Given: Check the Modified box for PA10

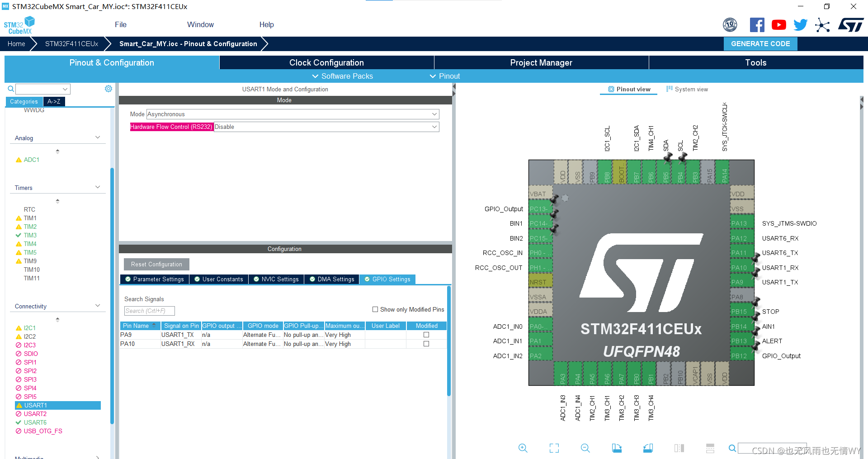Looking at the screenshot, I should point(426,344).
